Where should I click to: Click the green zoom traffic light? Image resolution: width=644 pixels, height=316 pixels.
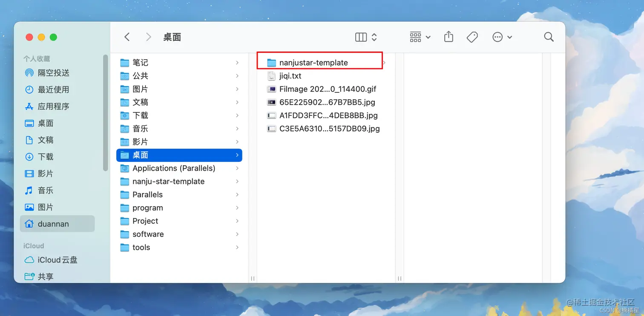(x=53, y=37)
